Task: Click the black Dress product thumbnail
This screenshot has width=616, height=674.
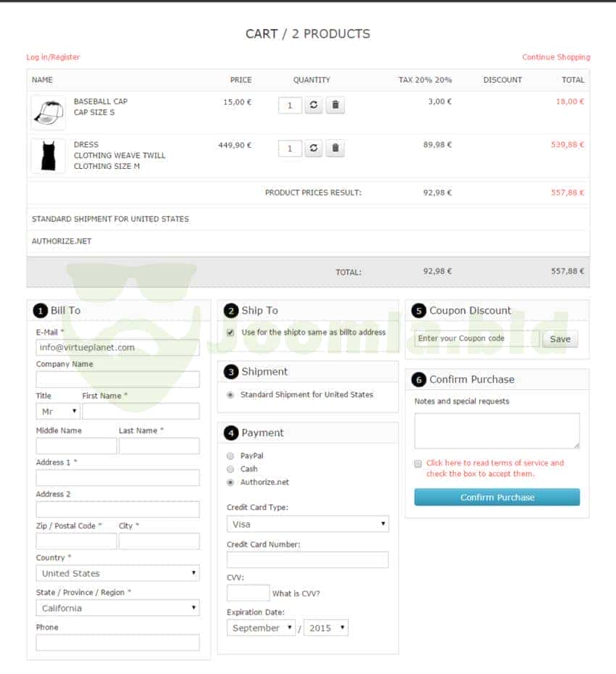Action: pyautogui.click(x=48, y=156)
